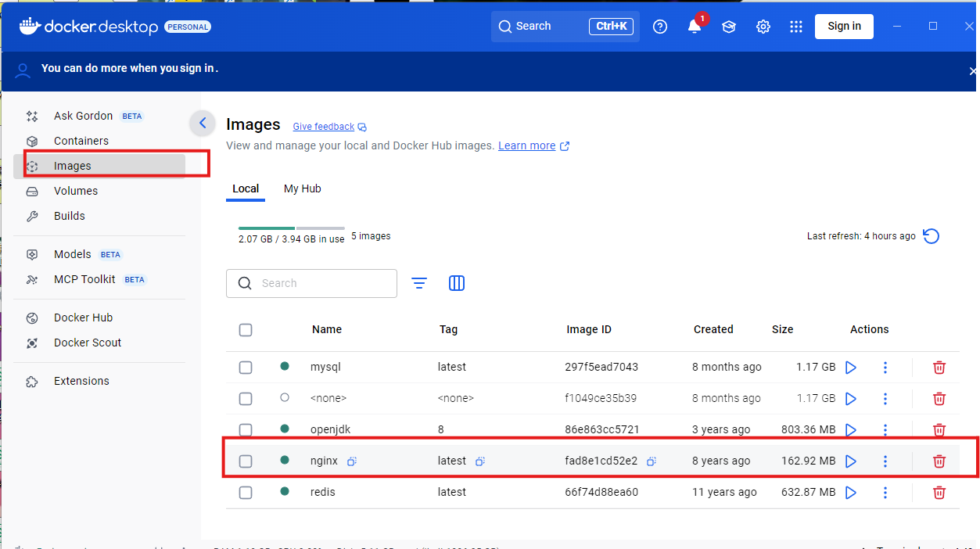Switch to the My Hub tab
This screenshot has width=980, height=549.
[303, 188]
